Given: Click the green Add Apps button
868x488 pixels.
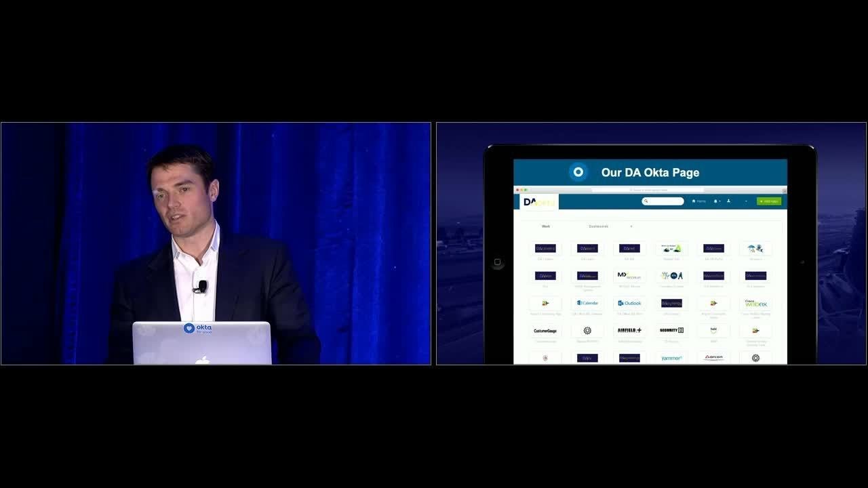Looking at the screenshot, I should (x=769, y=201).
